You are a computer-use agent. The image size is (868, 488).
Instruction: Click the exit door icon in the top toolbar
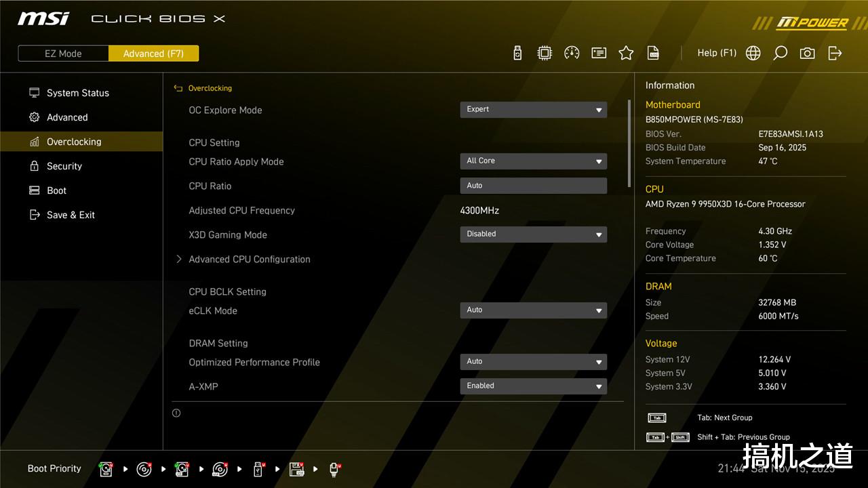click(x=835, y=53)
